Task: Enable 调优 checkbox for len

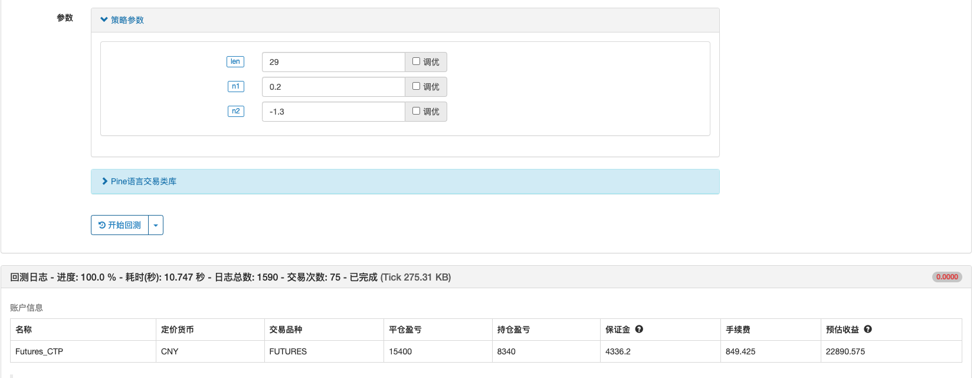Action: pos(416,61)
